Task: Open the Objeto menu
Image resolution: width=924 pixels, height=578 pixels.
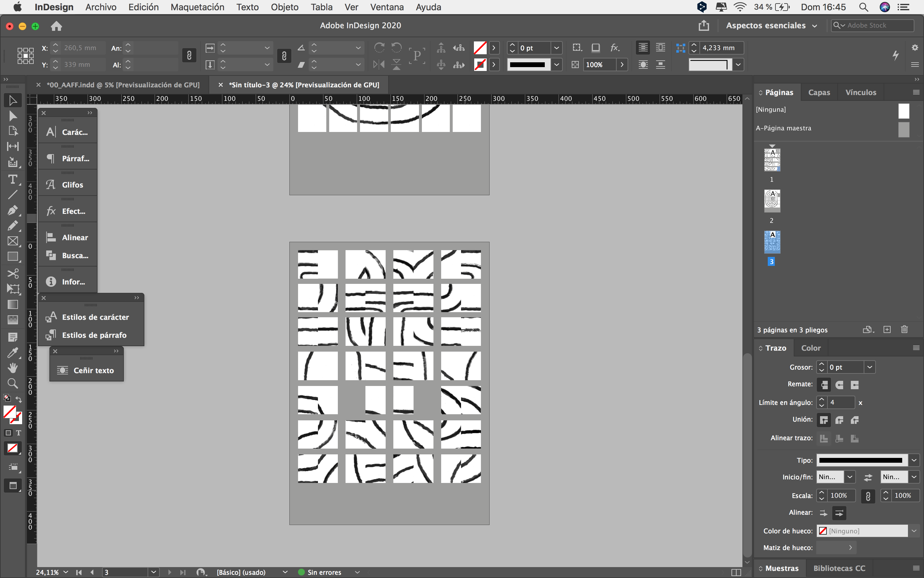Action: click(x=285, y=7)
